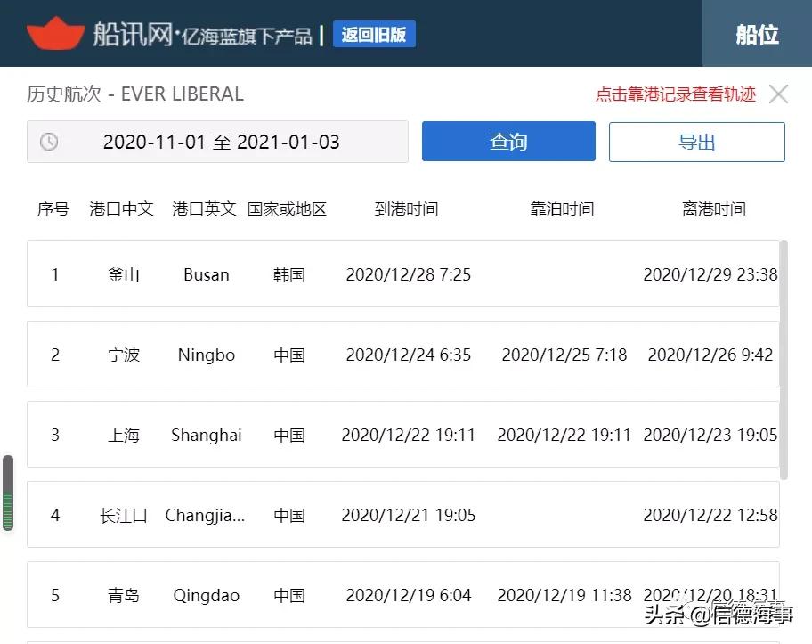The image size is (812, 644).
Task: Select the Changjia port record row
Action: coord(406,515)
